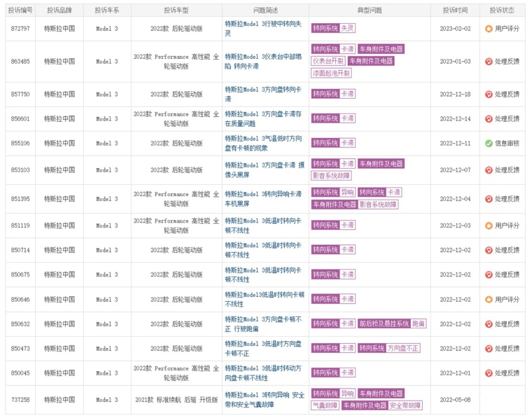Click the '卡滞' tag in row 850045
Image resolution: width=532 pixels, height=418 pixels.
(347, 372)
